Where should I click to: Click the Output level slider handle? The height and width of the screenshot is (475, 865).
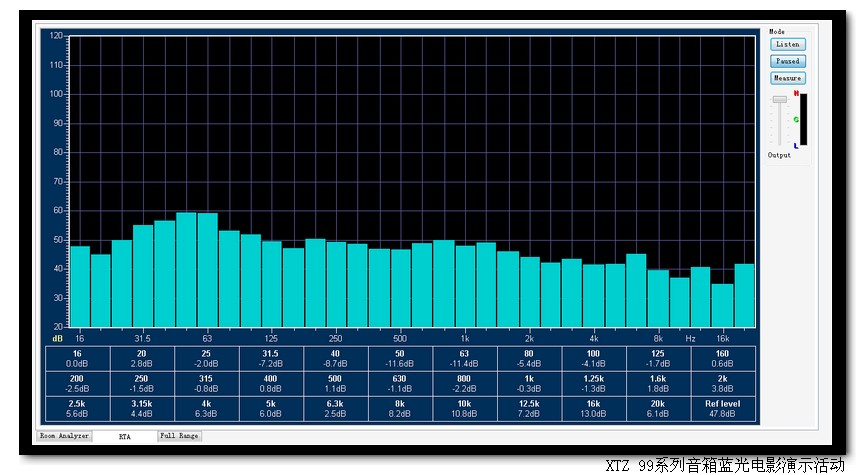779,99
